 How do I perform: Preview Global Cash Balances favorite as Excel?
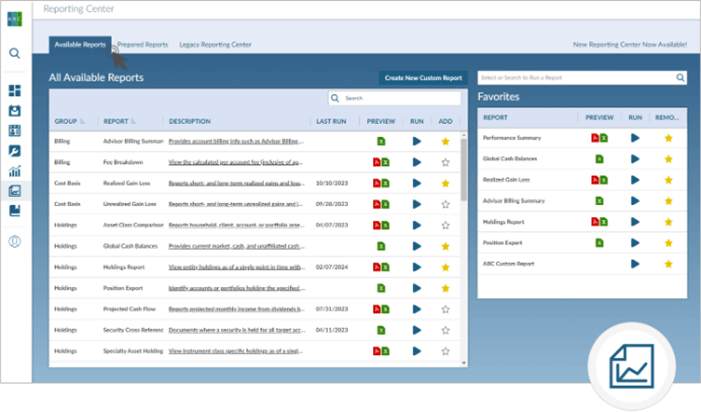pyautogui.click(x=600, y=158)
